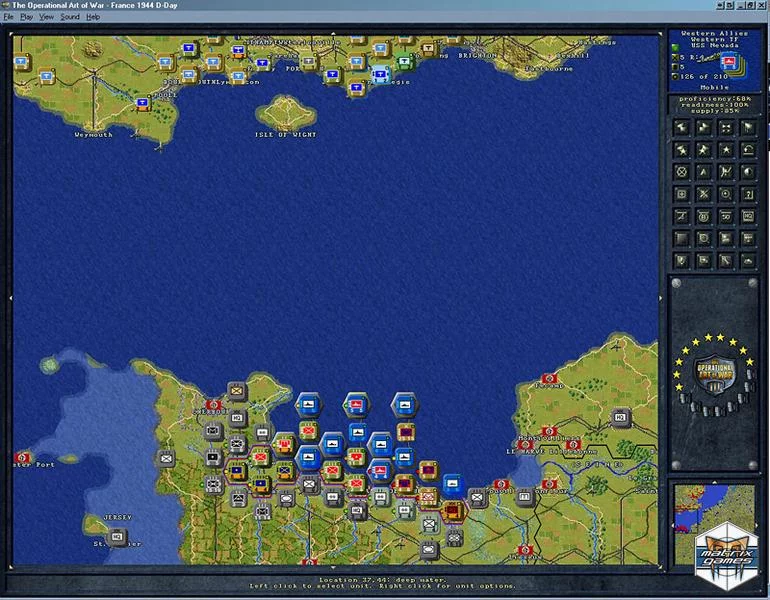Select the gray HQ unit on Jersey
Screen dimensions: 770x600
pos(116,537)
